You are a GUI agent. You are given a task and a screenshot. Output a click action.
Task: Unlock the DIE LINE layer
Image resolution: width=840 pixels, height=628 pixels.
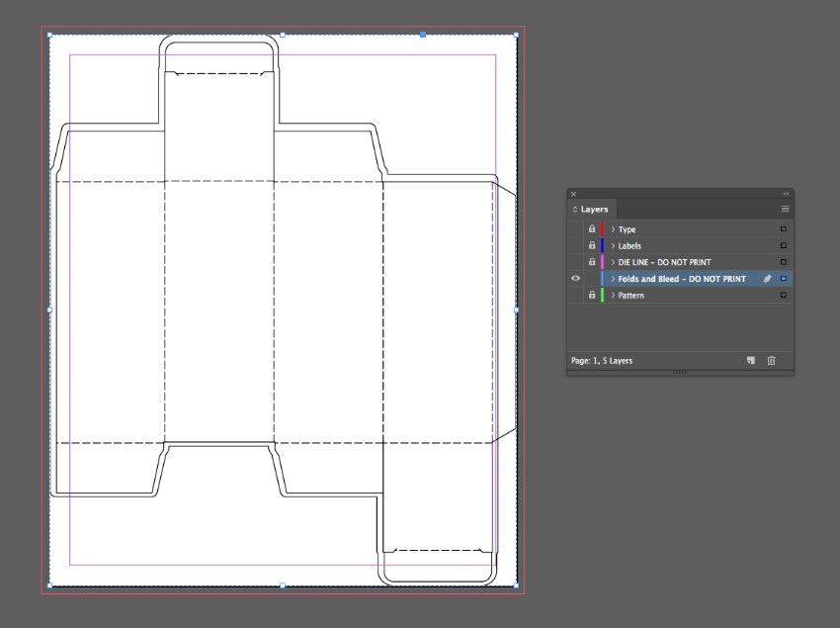(x=592, y=262)
